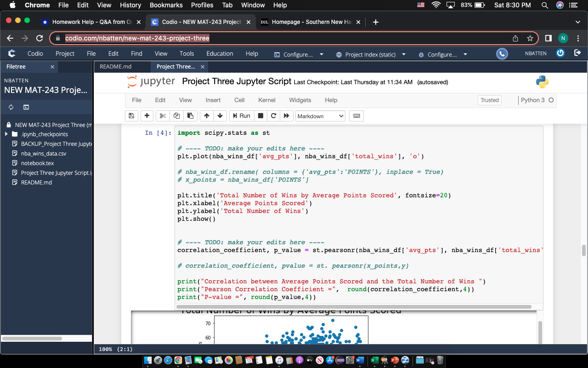
Task: Open the Codio Education menu
Action: 220,53
